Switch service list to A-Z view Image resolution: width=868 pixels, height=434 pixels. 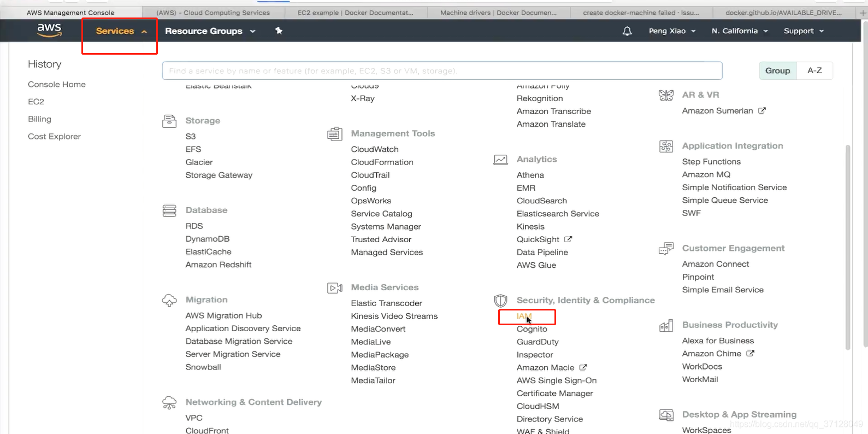pos(814,71)
